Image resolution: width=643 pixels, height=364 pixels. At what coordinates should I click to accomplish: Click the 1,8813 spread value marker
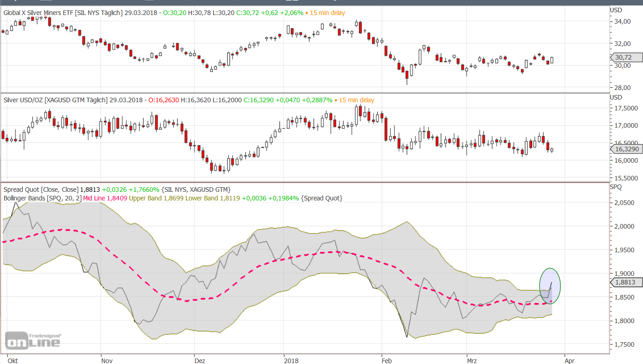(626, 282)
